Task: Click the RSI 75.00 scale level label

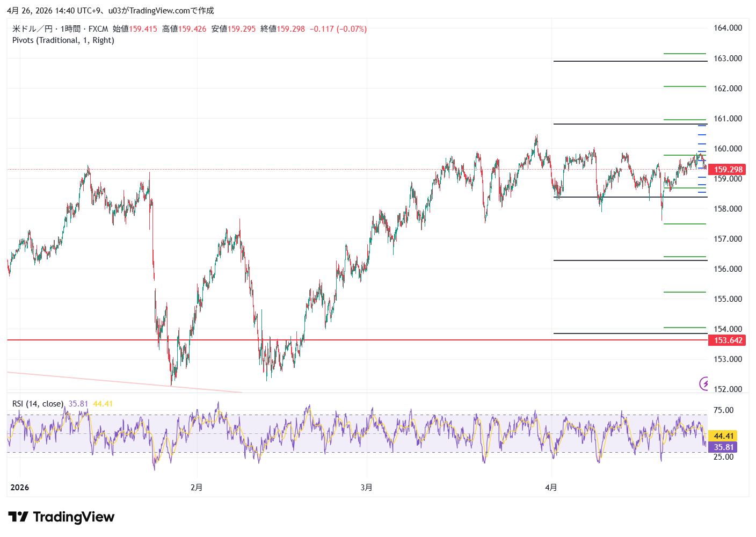Action: click(x=723, y=410)
